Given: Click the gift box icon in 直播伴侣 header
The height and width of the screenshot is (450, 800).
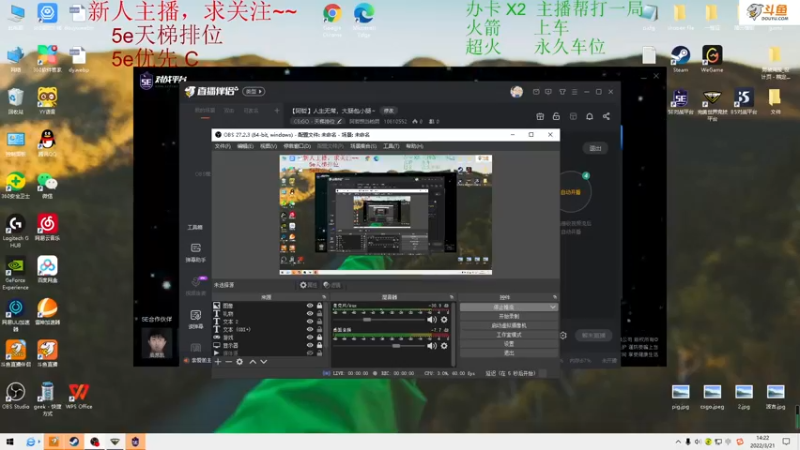Looking at the screenshot, I should click(540, 116).
